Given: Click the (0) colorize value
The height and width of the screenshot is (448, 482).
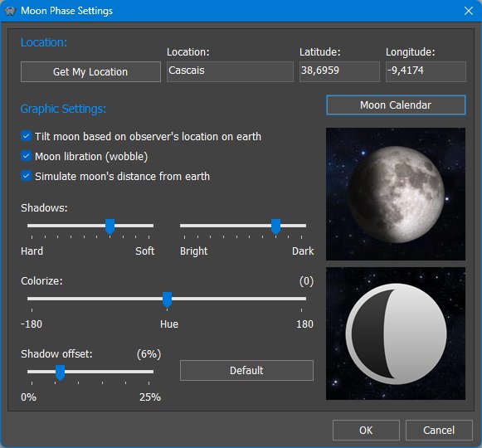Looking at the screenshot, I should point(306,281).
